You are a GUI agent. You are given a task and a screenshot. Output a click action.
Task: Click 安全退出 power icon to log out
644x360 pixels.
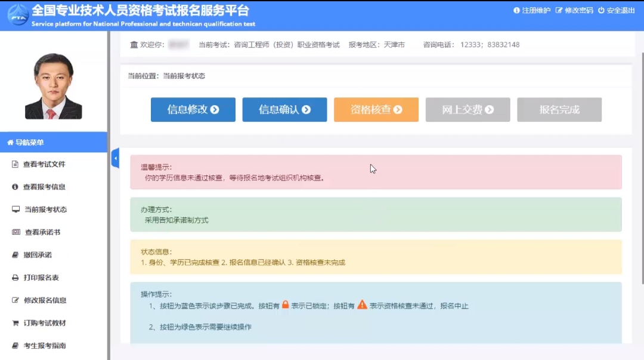[616, 11]
